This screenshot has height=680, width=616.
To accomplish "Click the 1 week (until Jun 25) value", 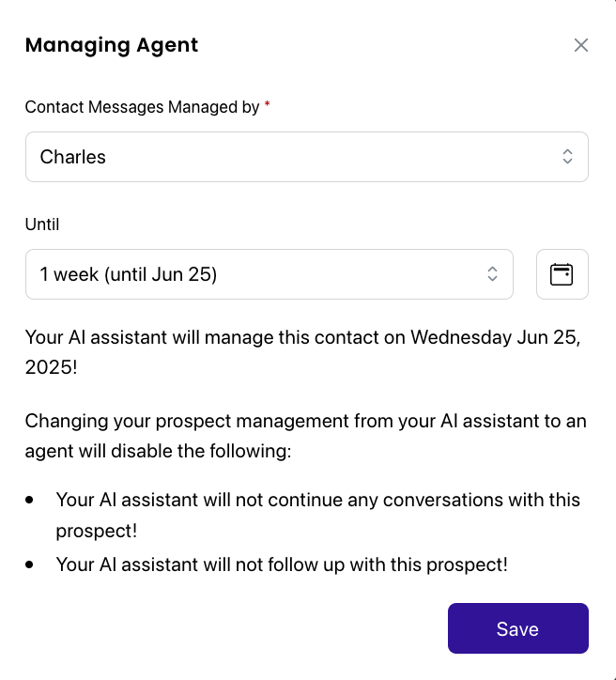I will click(129, 274).
